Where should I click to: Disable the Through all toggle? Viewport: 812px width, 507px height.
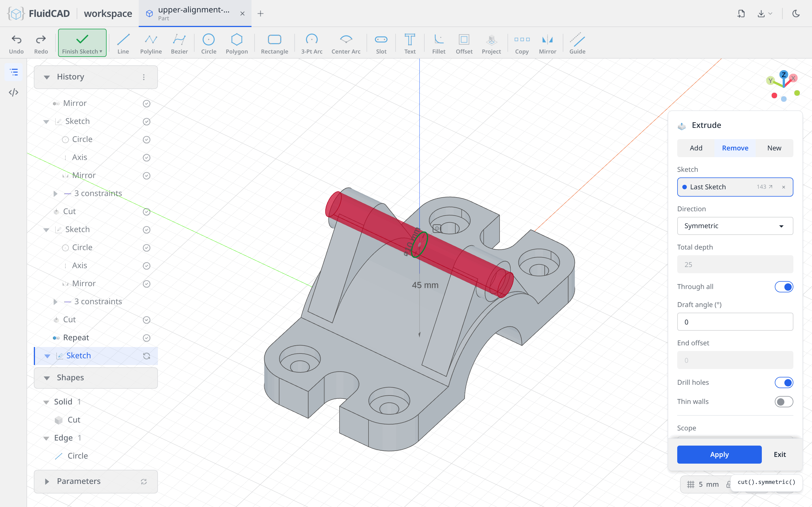point(784,287)
